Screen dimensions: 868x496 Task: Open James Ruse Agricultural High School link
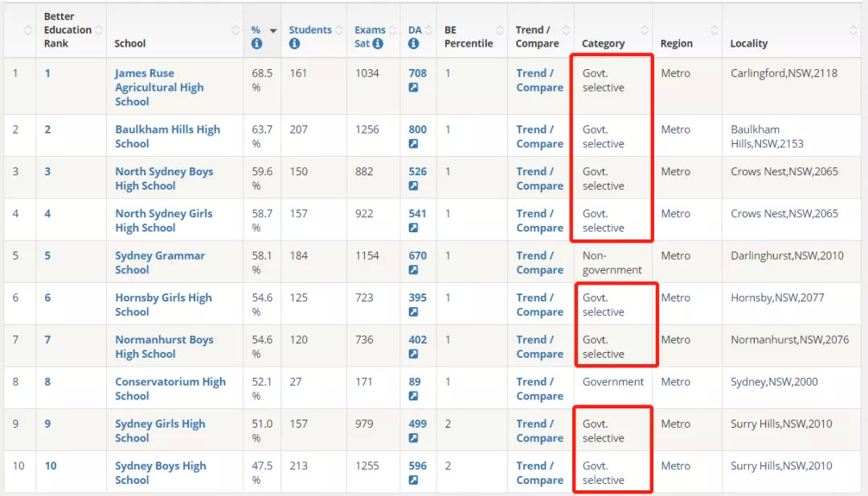159,88
